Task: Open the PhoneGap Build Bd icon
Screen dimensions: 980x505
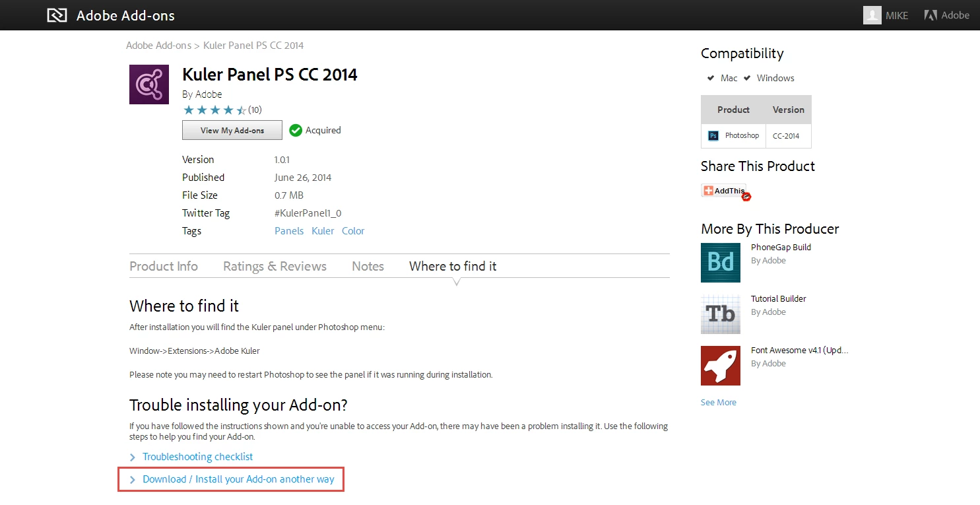Action: point(721,263)
